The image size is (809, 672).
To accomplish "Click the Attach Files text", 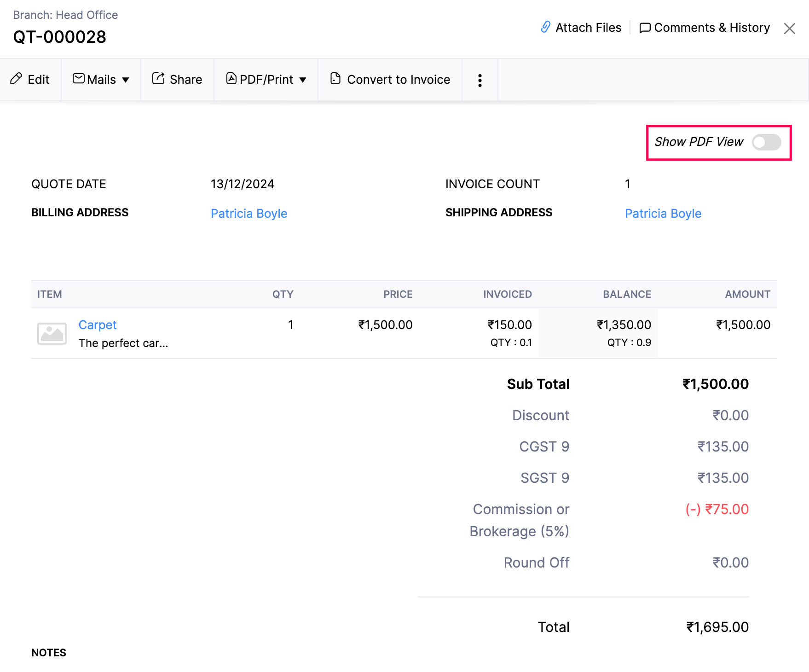I will [x=588, y=28].
